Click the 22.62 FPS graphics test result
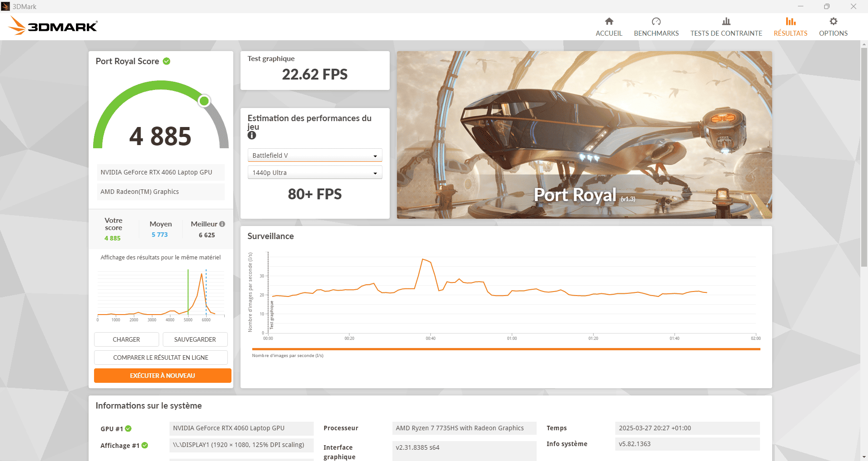Screen dimensions: 868x461 (315, 74)
